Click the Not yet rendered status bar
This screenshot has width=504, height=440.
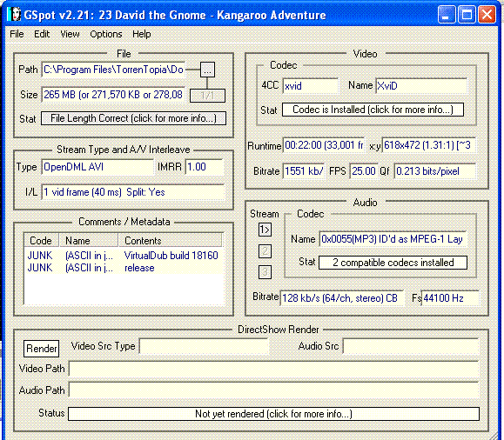pyautogui.click(x=273, y=414)
